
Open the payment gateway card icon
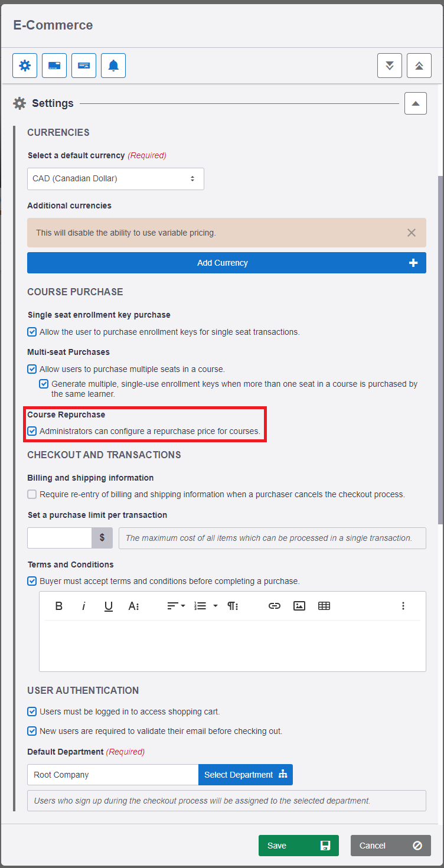[x=54, y=66]
